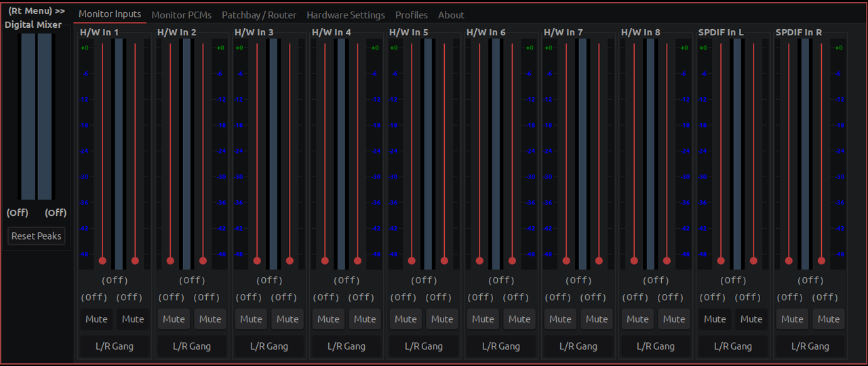
Task: Click SPDIF In R left fader handle
Action: point(789,260)
